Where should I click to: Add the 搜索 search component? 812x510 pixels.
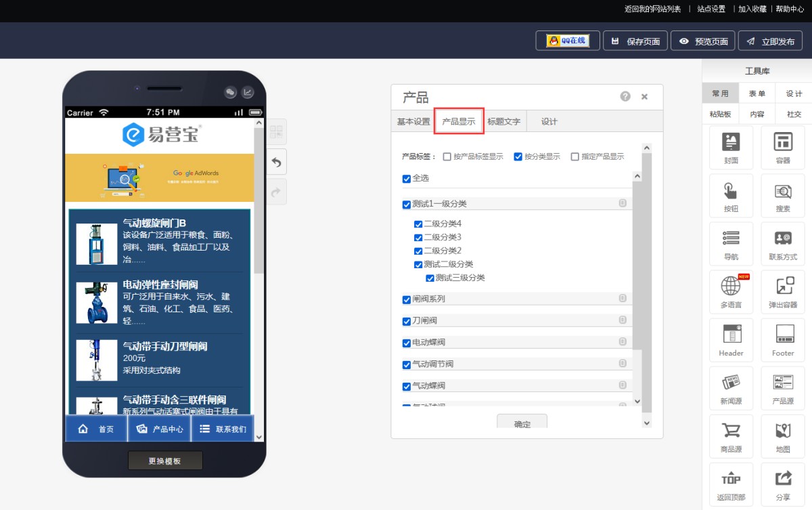point(783,195)
